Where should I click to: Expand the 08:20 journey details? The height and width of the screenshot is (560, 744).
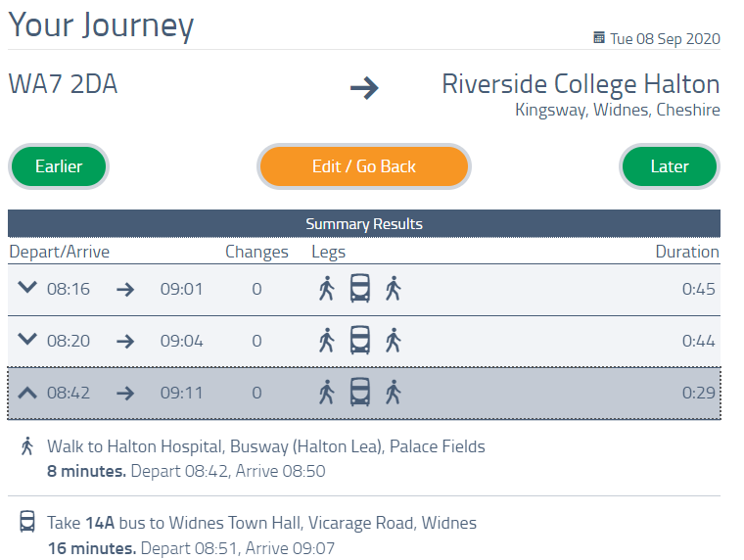click(x=27, y=340)
